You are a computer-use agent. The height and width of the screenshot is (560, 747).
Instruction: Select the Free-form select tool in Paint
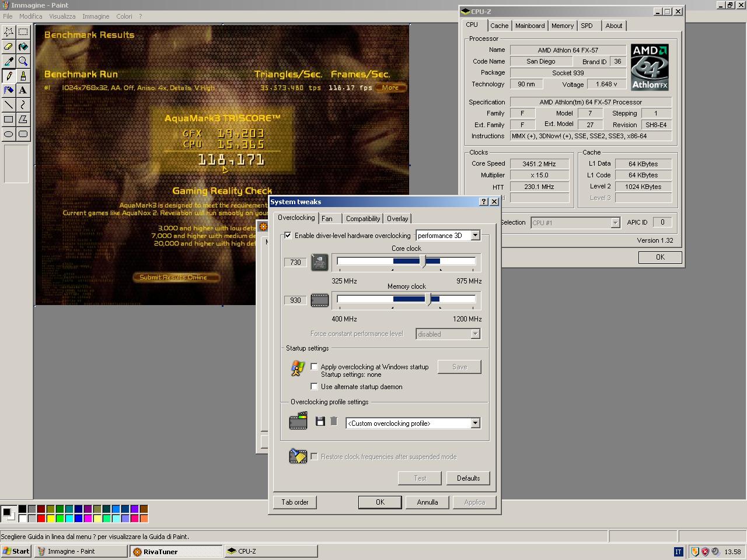(x=9, y=32)
